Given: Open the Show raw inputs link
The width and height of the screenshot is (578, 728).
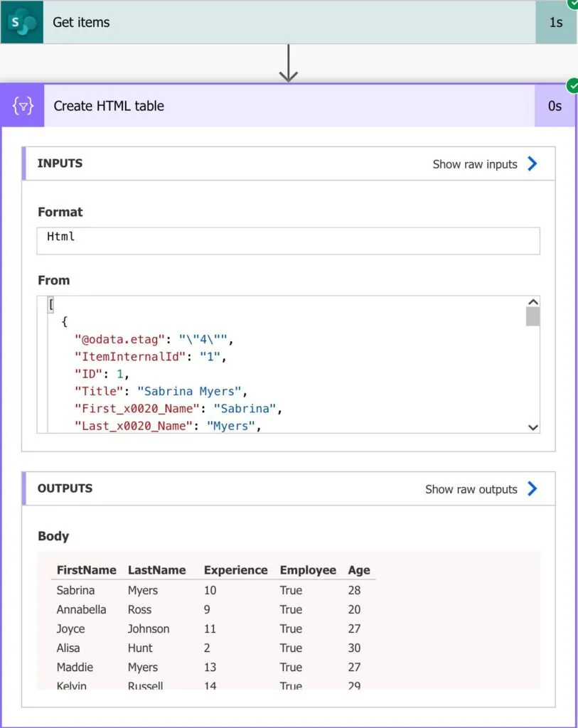Looking at the screenshot, I should pyautogui.click(x=474, y=164).
